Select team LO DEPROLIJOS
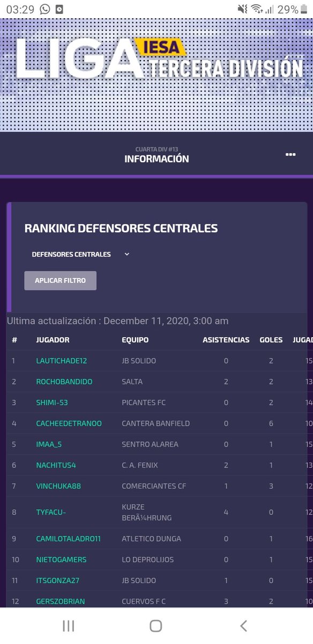The image size is (313, 644). pyautogui.click(x=148, y=560)
